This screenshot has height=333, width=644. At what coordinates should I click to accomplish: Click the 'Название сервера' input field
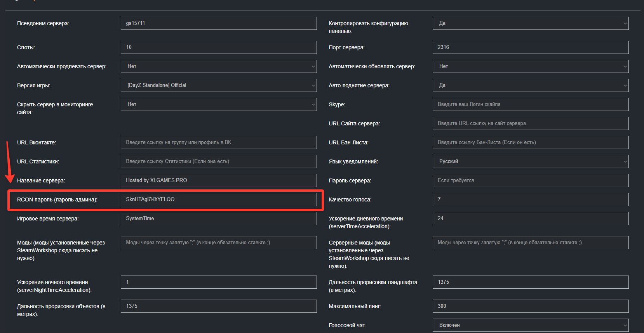pyautogui.click(x=219, y=180)
